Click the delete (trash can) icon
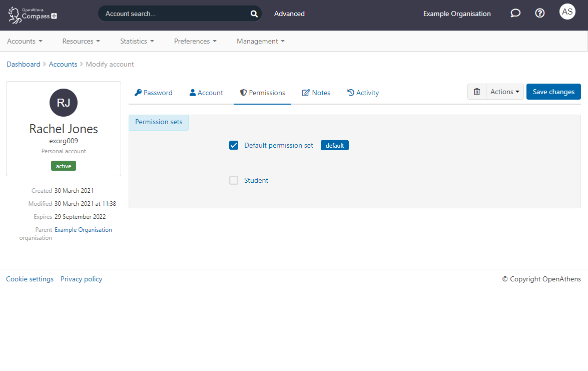 click(476, 92)
